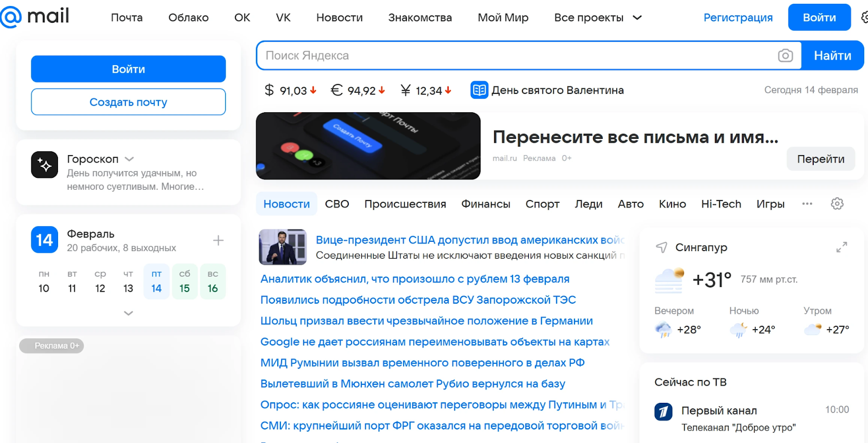868x443 pixels.
Task: Click the sidebar Войти button
Action: coord(129,69)
